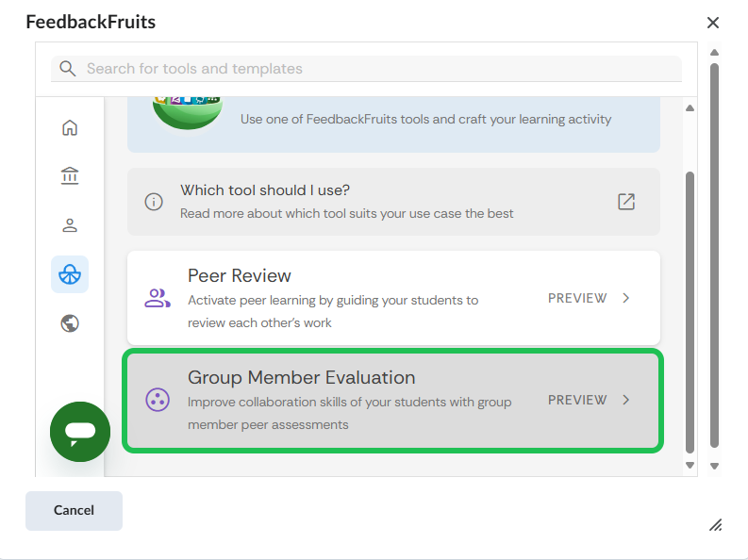Click the search magnifier icon

point(67,69)
